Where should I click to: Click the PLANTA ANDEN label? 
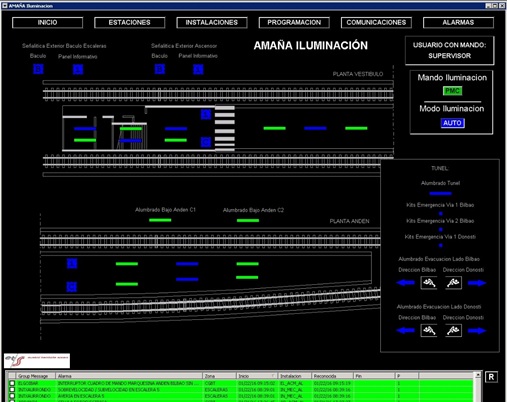pyautogui.click(x=349, y=221)
